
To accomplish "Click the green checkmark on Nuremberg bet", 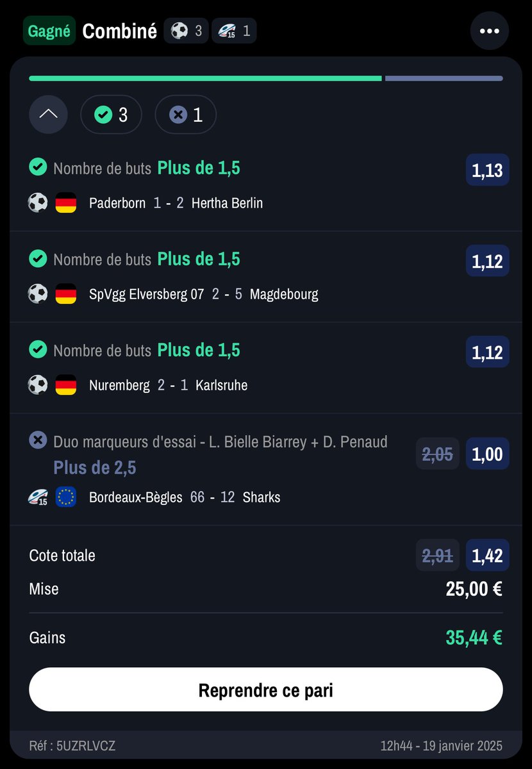I will (38, 349).
